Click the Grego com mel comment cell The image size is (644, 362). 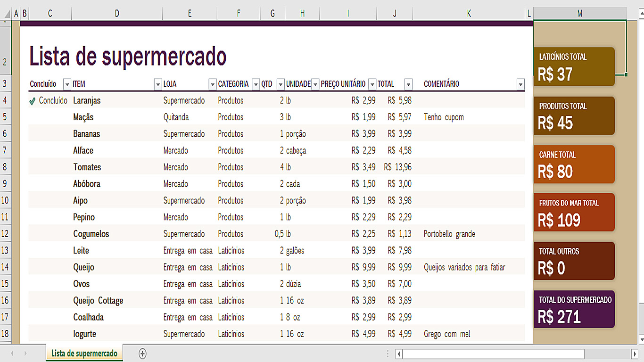469,334
